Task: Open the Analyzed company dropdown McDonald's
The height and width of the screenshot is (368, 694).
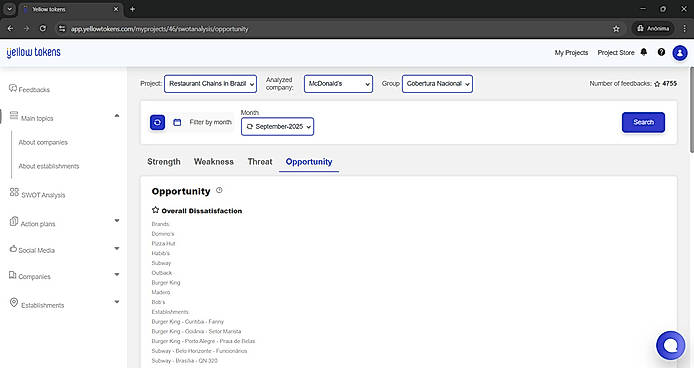Action: click(x=338, y=84)
